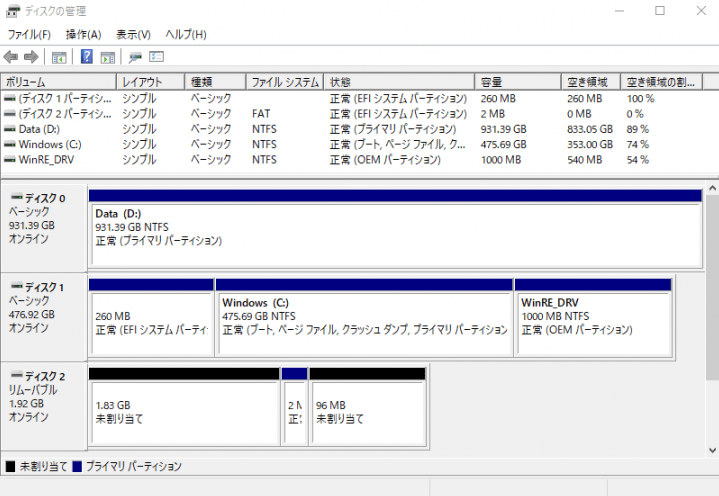Screen dimensions: 719x496
Task: Click the black 未割り当て legend swatch
Action: 10,467
